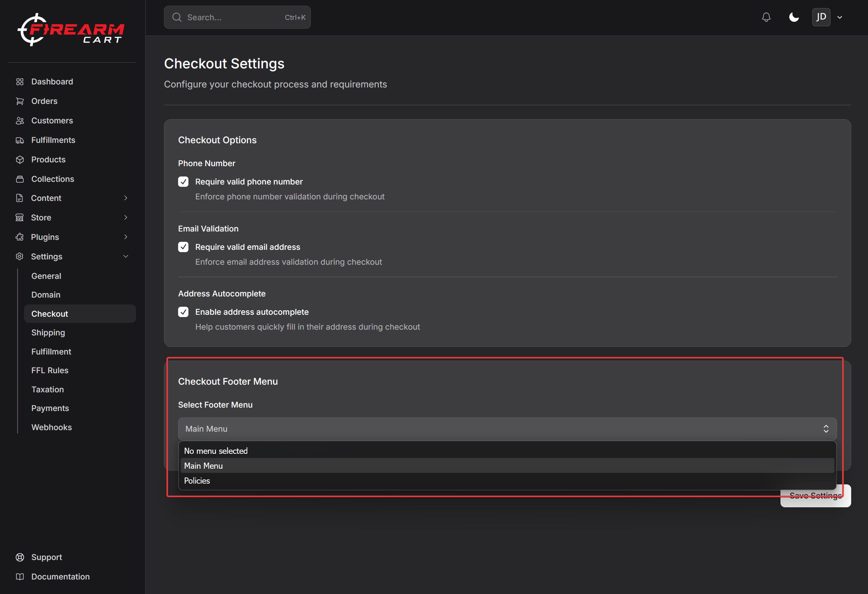Click the Customers people icon
Screen dimensions: 868x594
point(20,121)
